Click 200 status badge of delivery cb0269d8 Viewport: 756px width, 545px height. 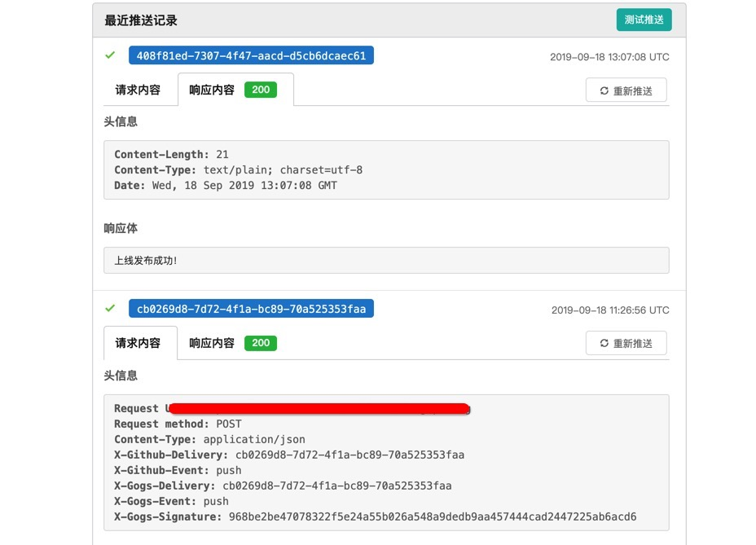[261, 343]
